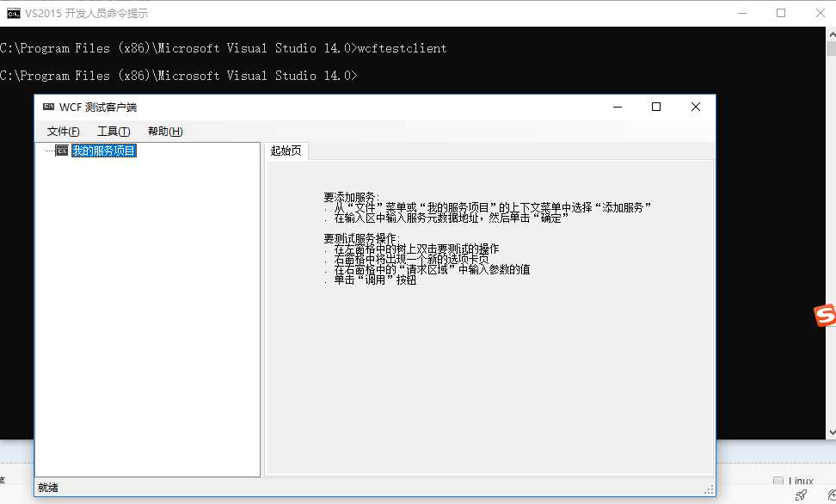This screenshot has width=836, height=504.
Task: Click the icon beside 我的服务项目
Action: coord(62,151)
